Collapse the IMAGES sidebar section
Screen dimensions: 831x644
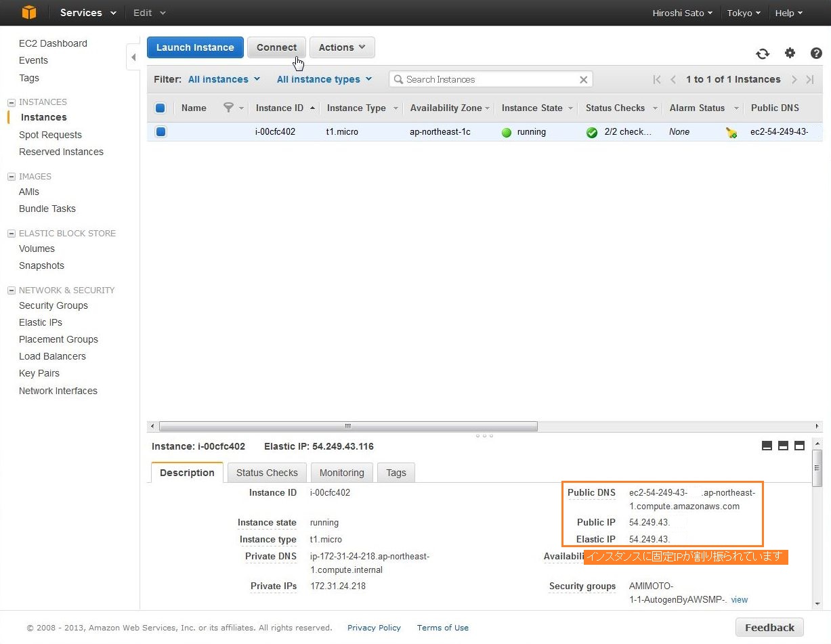12,177
